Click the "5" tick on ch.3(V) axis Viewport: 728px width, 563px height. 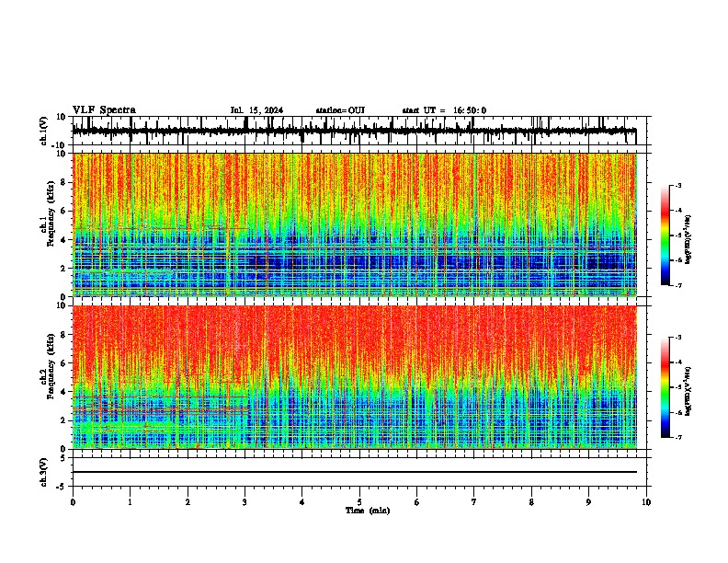coord(63,458)
